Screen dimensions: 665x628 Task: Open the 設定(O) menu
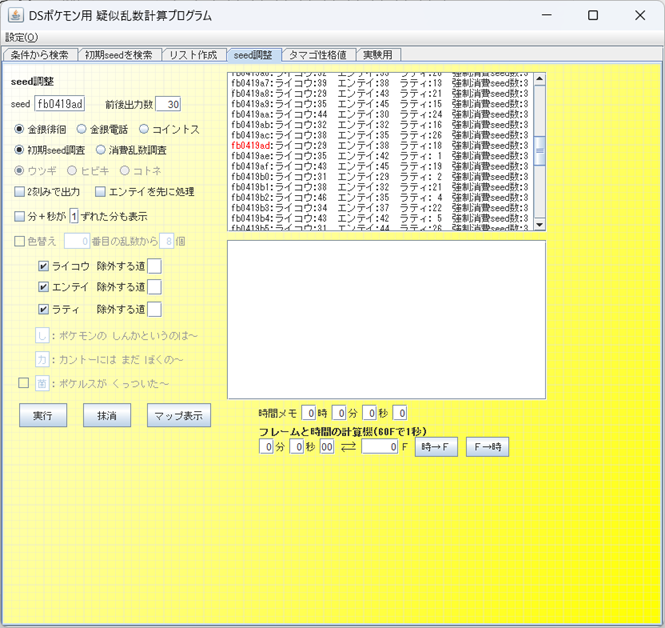(22, 37)
